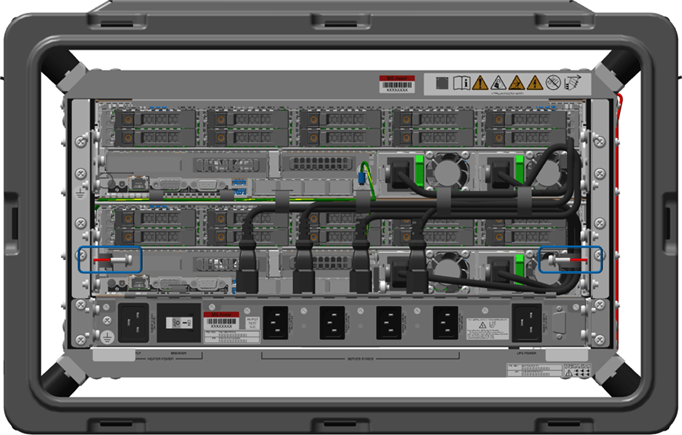Image resolution: width=682 pixels, height=435 pixels.
Task: Click the heater power inlet socket
Action: 134,322
